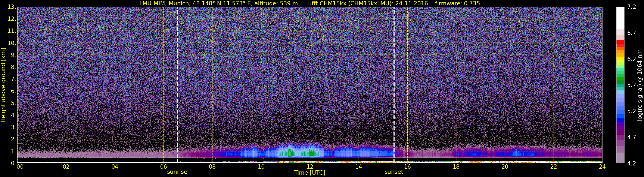Click the white dashed sunset marker line
The image size is (644, 177).
tap(394, 85)
